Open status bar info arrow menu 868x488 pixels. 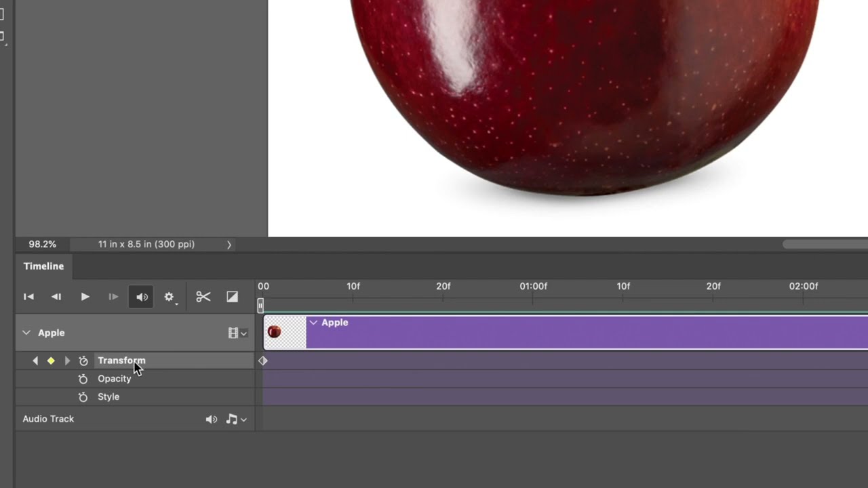[x=229, y=245]
